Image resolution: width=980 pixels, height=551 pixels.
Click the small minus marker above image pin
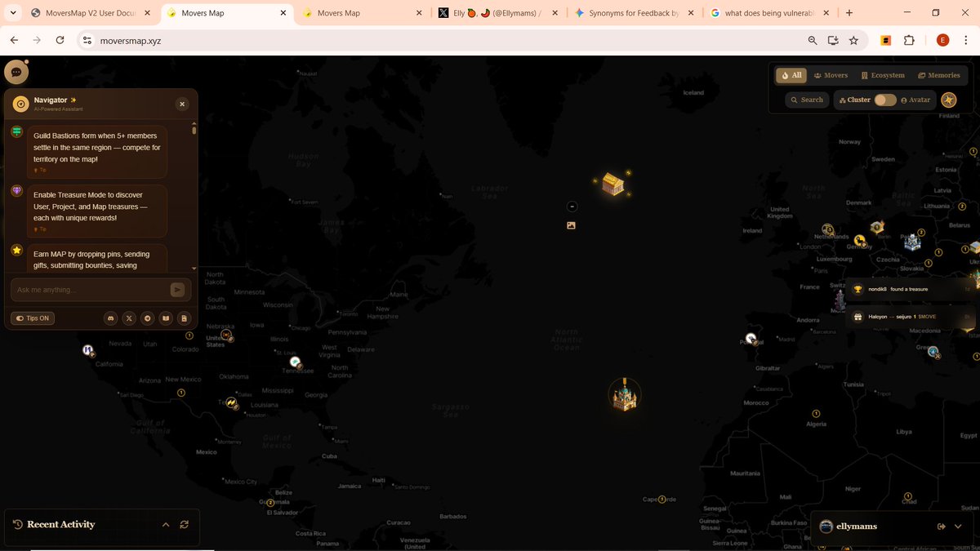(x=572, y=207)
